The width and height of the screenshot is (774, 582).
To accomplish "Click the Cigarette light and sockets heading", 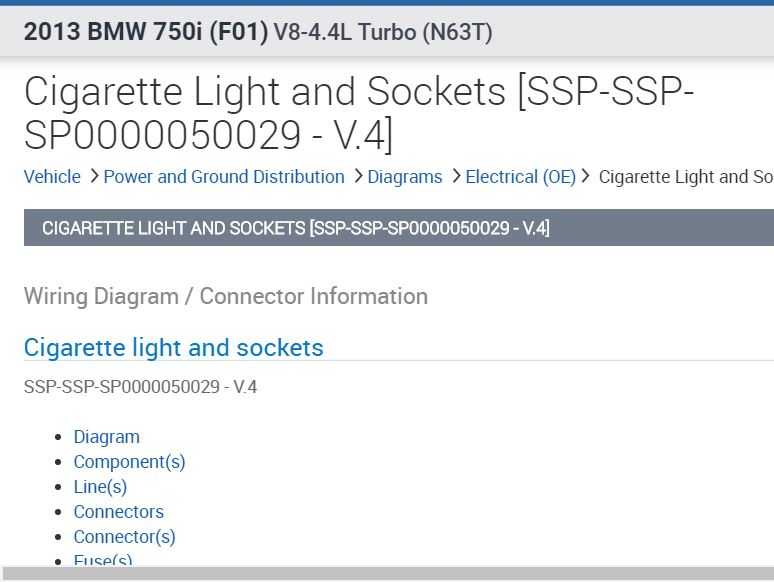I will click(x=173, y=348).
